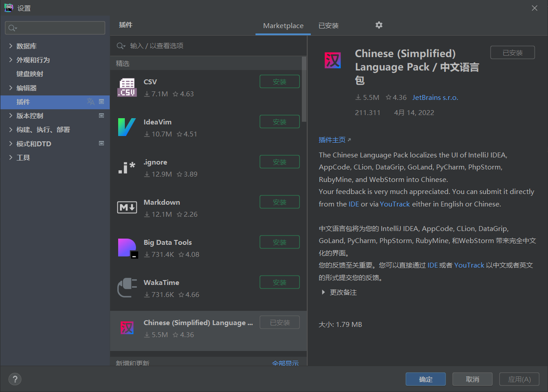The height and width of the screenshot is (392, 548).
Task: Click the Chinese Language Pack list icon
Action: click(127, 328)
